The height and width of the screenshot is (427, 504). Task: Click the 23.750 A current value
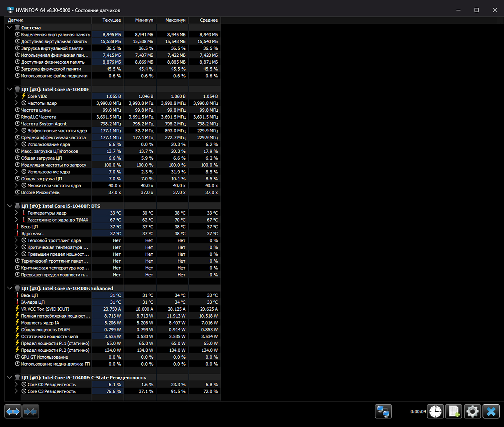112,309
